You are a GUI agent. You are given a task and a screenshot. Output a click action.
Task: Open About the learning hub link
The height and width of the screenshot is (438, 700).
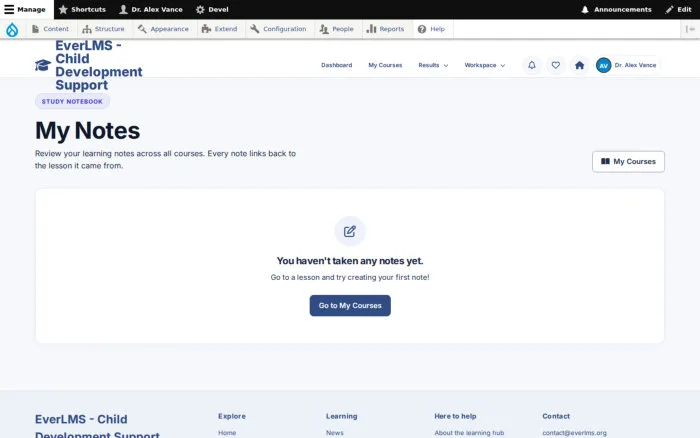469,433
